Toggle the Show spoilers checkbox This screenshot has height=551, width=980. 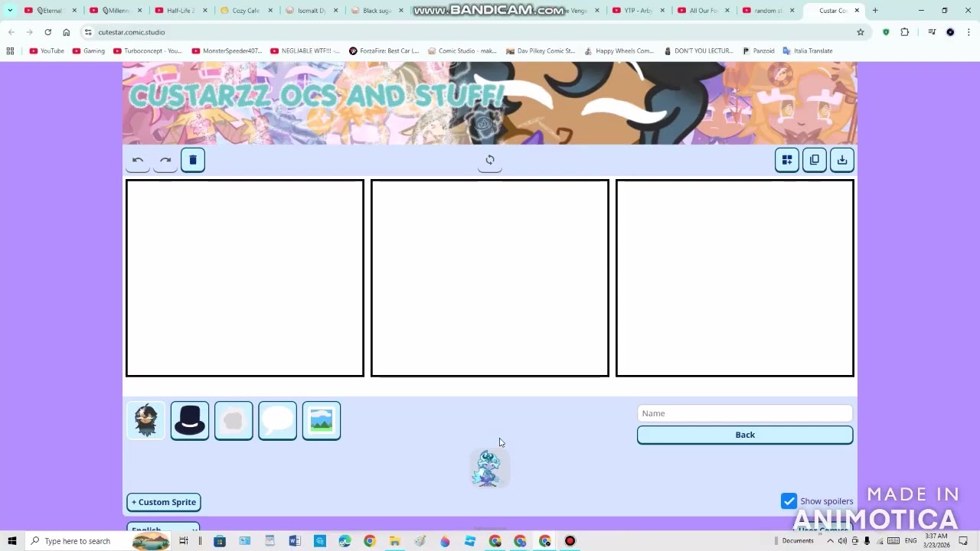[x=789, y=501]
